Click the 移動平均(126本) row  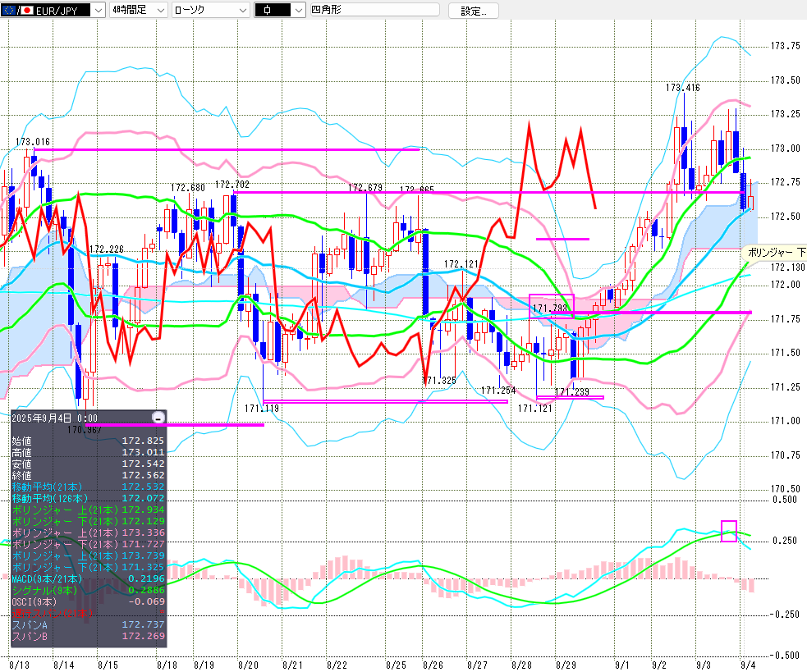pos(89,498)
